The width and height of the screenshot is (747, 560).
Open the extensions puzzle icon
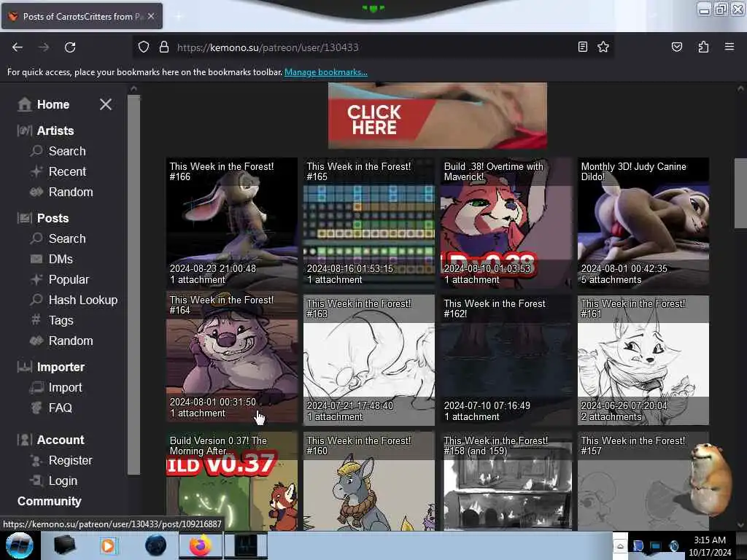tap(703, 47)
